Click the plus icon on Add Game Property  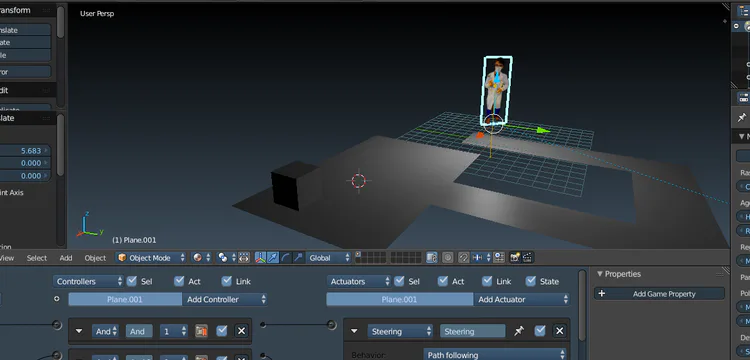click(x=602, y=294)
